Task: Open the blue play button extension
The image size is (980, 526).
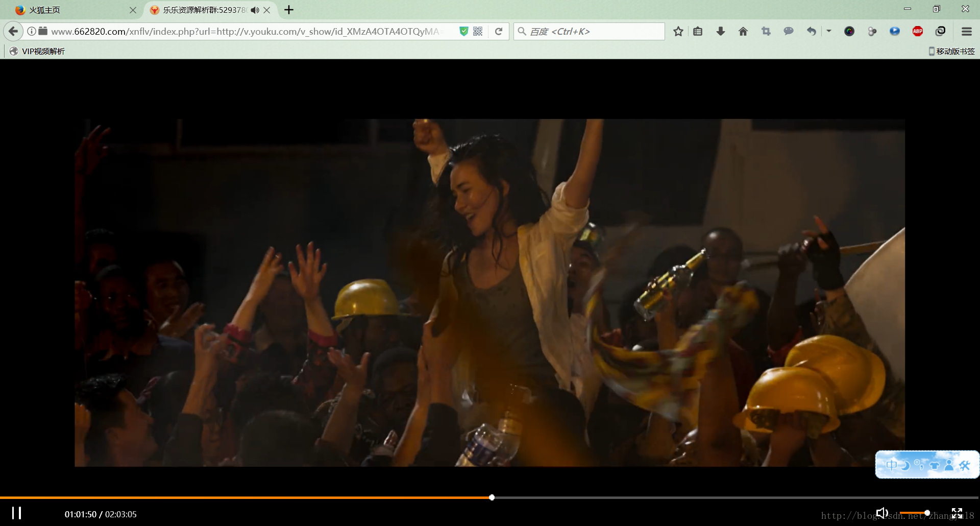Action: pyautogui.click(x=895, y=31)
